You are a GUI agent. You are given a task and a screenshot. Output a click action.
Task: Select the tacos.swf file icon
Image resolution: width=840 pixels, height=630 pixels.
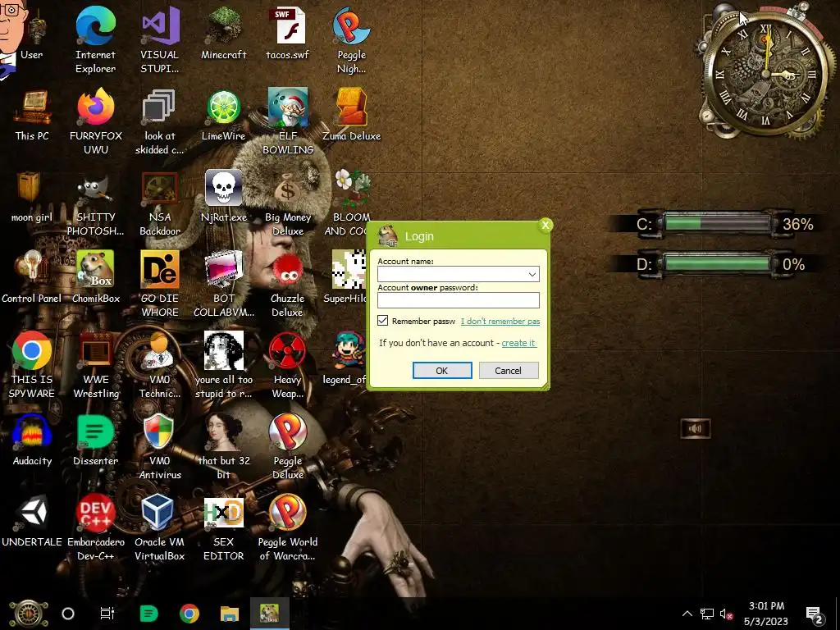[x=288, y=32]
